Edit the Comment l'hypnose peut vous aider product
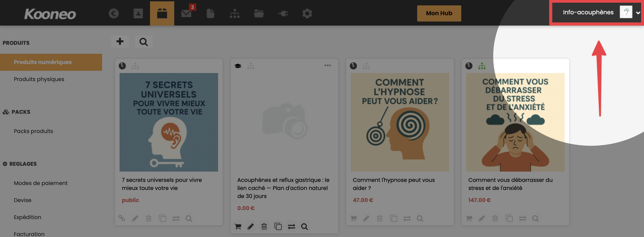The width and height of the screenshot is (644, 237). point(366,218)
